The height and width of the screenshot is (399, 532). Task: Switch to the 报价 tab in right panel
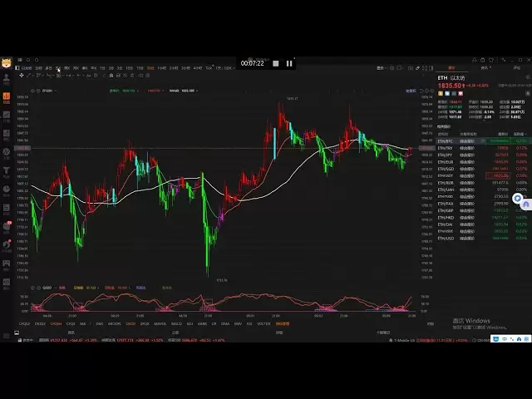(451, 68)
